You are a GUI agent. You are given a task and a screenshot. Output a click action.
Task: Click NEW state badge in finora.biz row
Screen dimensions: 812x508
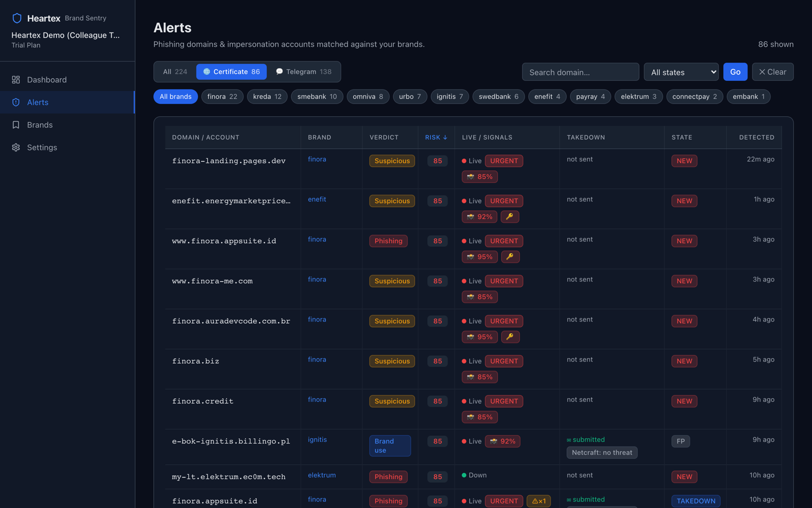684,361
